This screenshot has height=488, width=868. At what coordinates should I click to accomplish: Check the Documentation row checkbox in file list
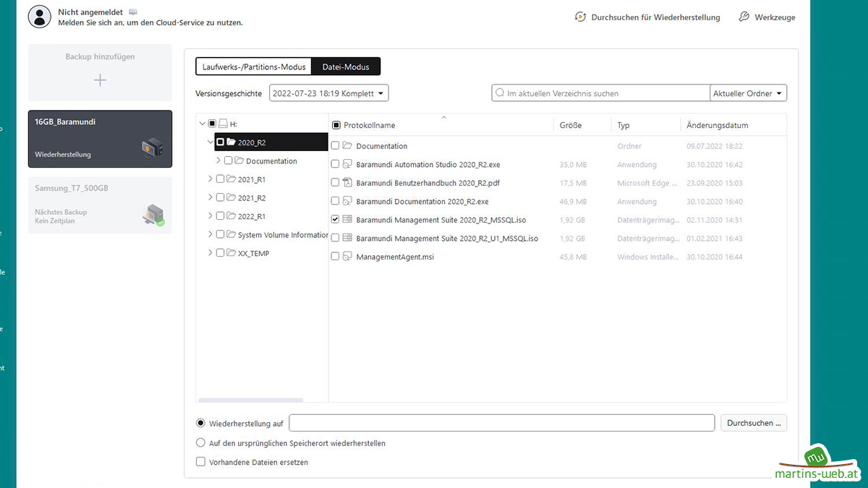point(335,146)
